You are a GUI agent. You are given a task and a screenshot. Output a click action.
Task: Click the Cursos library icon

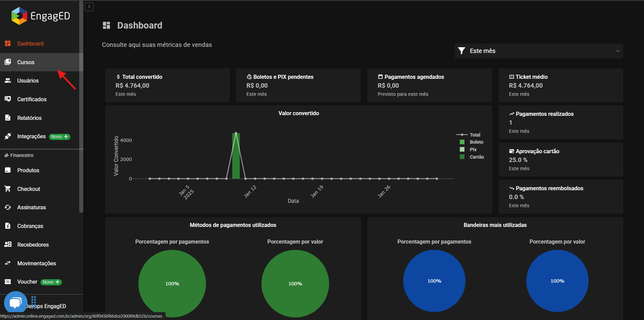point(7,62)
